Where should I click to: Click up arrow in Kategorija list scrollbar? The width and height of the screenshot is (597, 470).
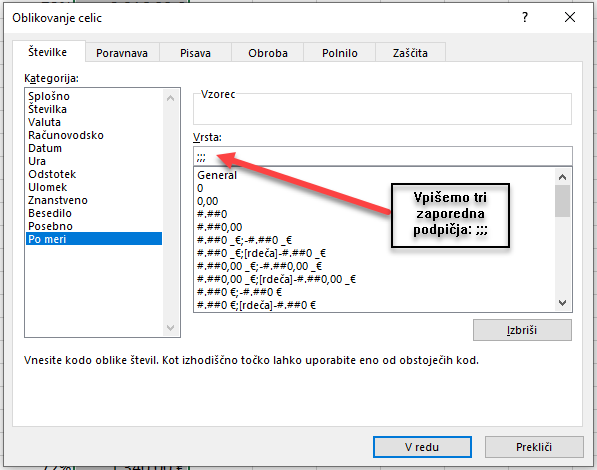click(171, 98)
